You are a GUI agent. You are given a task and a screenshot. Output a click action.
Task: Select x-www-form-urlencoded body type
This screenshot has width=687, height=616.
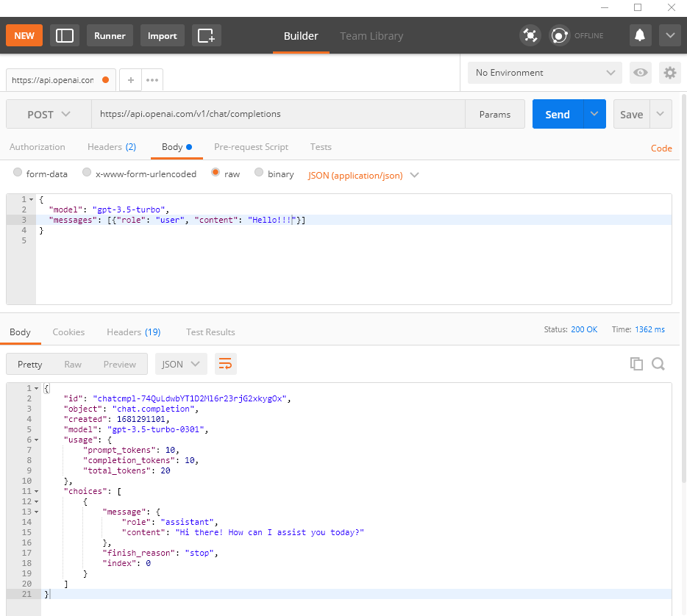coord(87,172)
